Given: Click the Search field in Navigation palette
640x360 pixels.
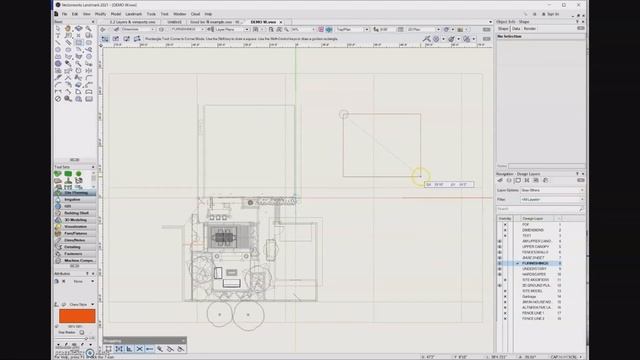Looking at the screenshot, I should [541, 209].
